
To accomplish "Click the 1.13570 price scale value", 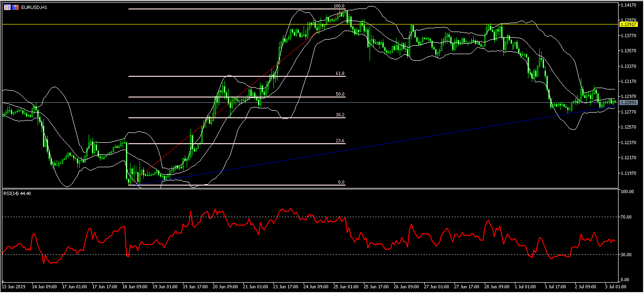I will [x=629, y=51].
